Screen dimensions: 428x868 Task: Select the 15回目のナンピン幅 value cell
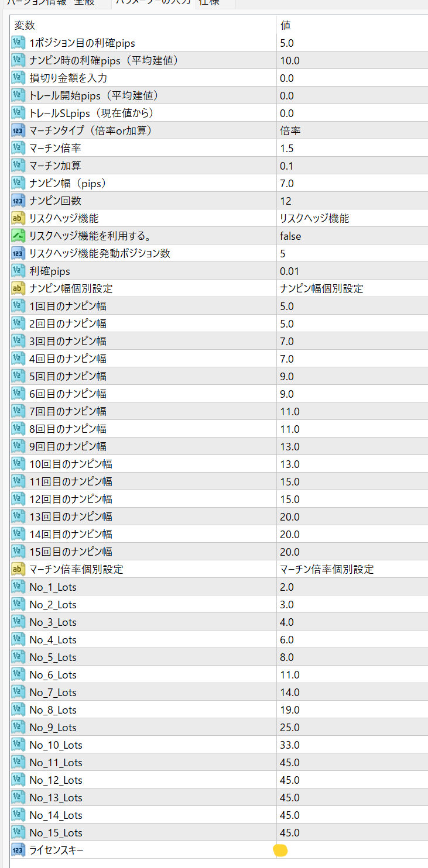point(351,552)
